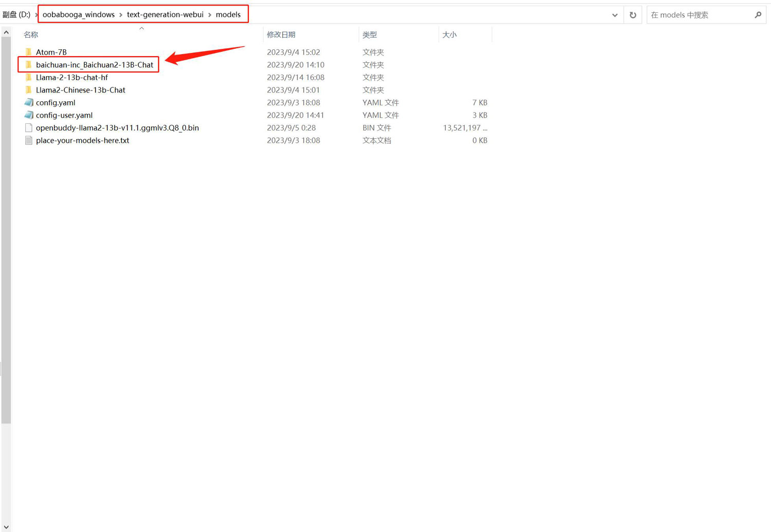Click the Atom-7B folder icon
771x532 pixels.
point(29,52)
